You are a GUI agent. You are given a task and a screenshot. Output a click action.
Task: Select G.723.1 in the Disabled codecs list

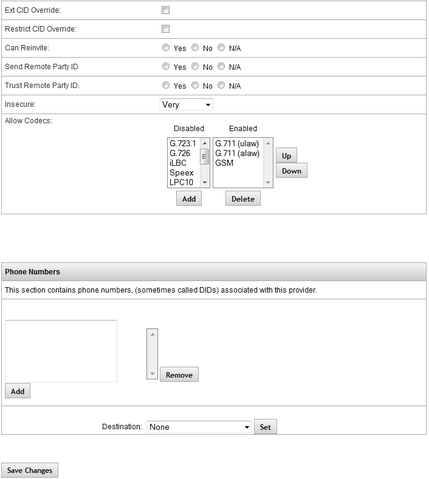tap(183, 144)
